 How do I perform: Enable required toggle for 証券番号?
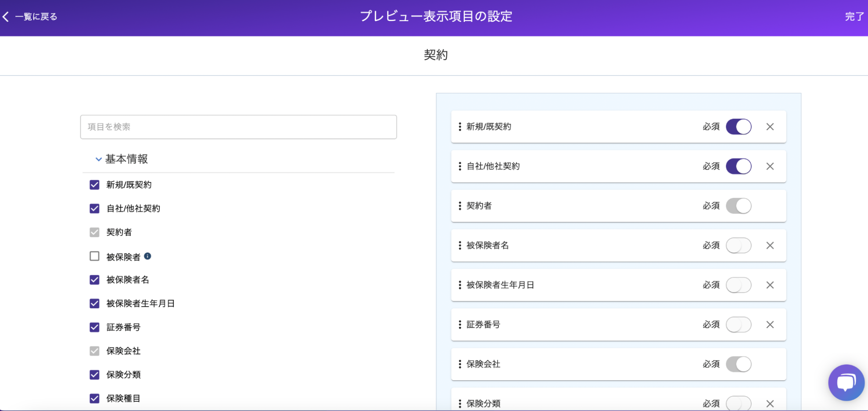coord(739,325)
